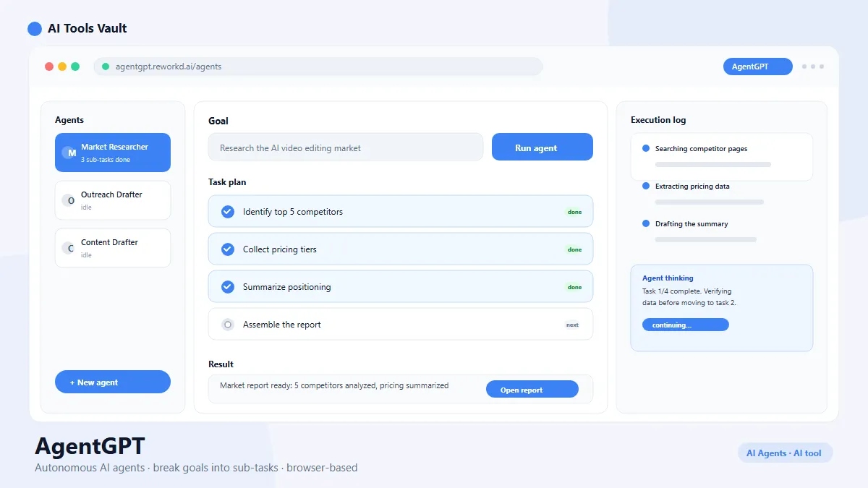Click the red window control dot
868x488 pixels.
(x=49, y=67)
